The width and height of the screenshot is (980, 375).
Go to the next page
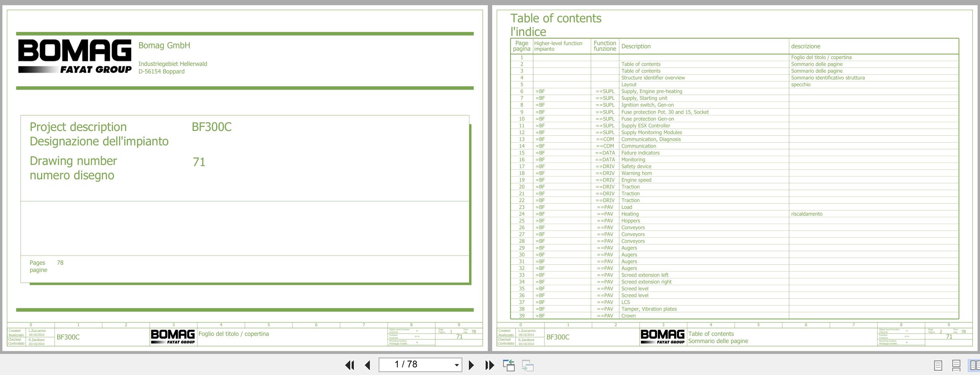click(471, 365)
